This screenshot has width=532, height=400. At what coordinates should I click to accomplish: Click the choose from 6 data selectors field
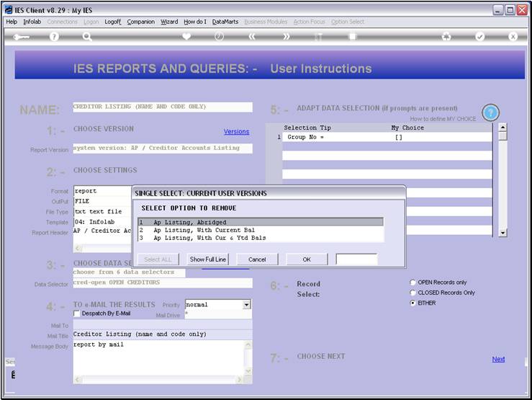pyautogui.click(x=129, y=272)
